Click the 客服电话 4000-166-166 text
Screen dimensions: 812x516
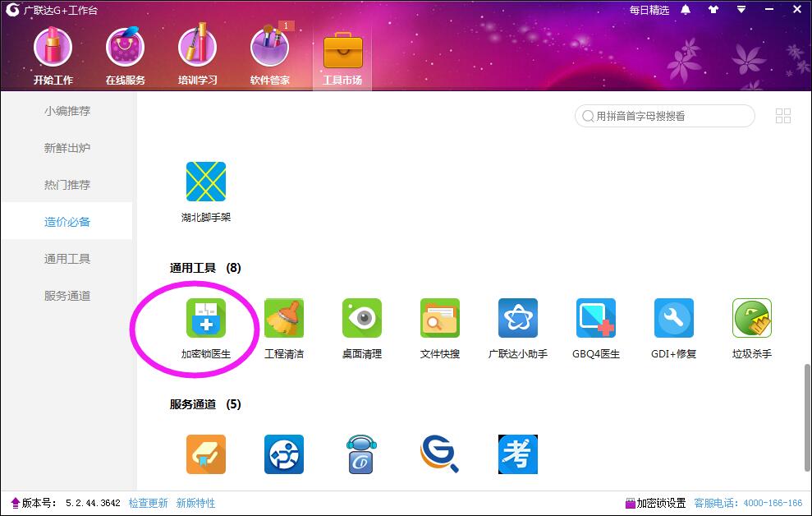click(x=748, y=503)
